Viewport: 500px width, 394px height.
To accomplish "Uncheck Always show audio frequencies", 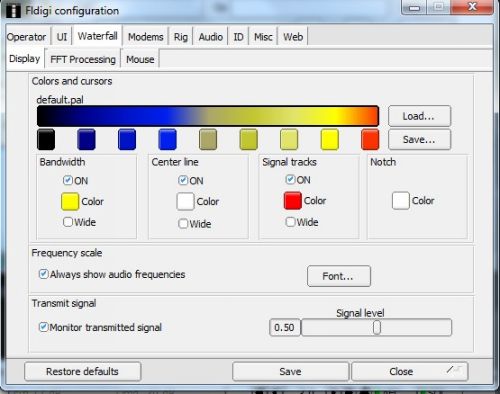I will pyautogui.click(x=44, y=274).
